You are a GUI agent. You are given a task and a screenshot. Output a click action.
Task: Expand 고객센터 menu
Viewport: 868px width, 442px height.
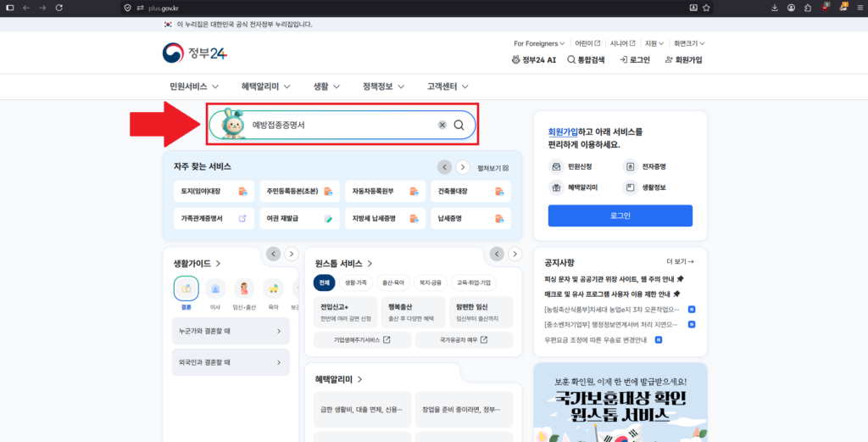click(448, 87)
